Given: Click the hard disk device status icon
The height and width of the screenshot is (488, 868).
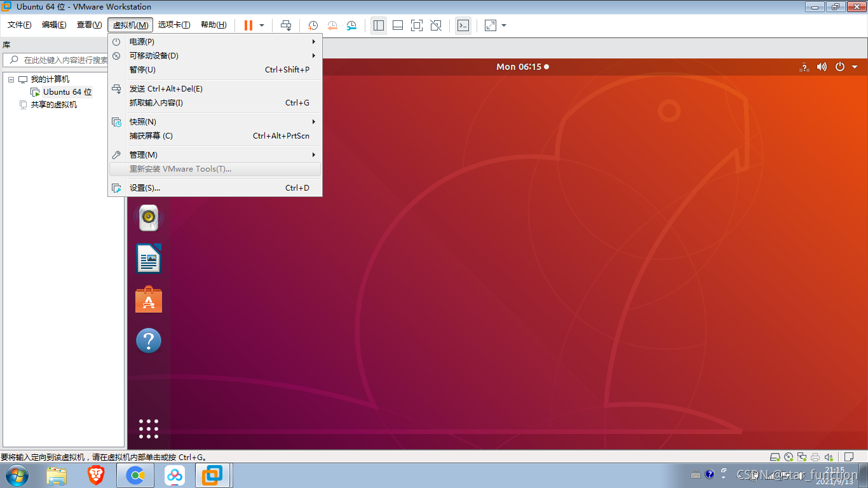Looking at the screenshot, I should 775,457.
